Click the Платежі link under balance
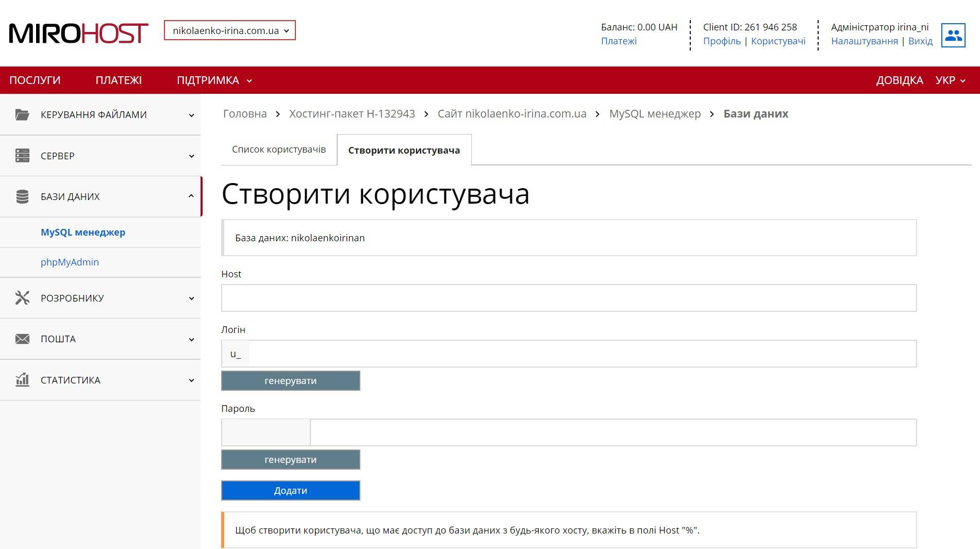The height and width of the screenshot is (549, 980). (x=619, y=41)
